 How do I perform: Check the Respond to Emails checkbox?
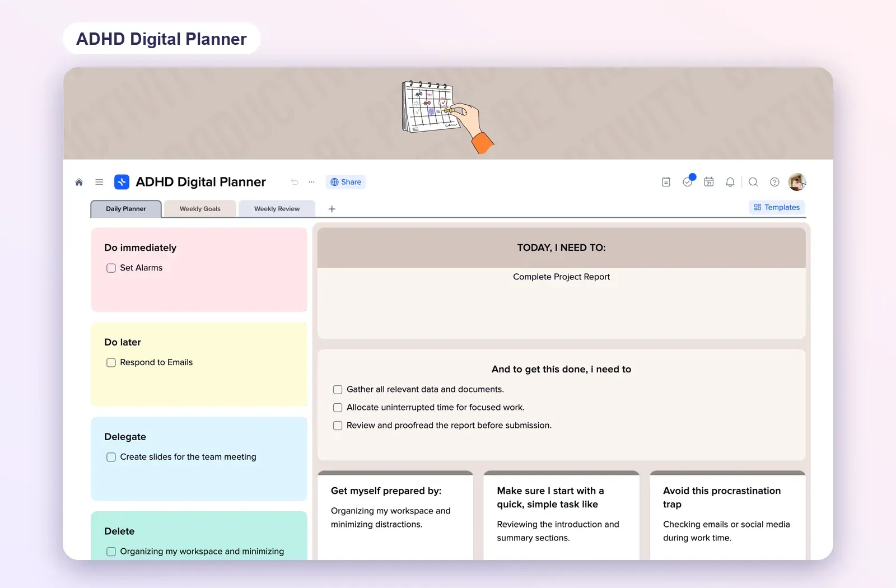(111, 363)
